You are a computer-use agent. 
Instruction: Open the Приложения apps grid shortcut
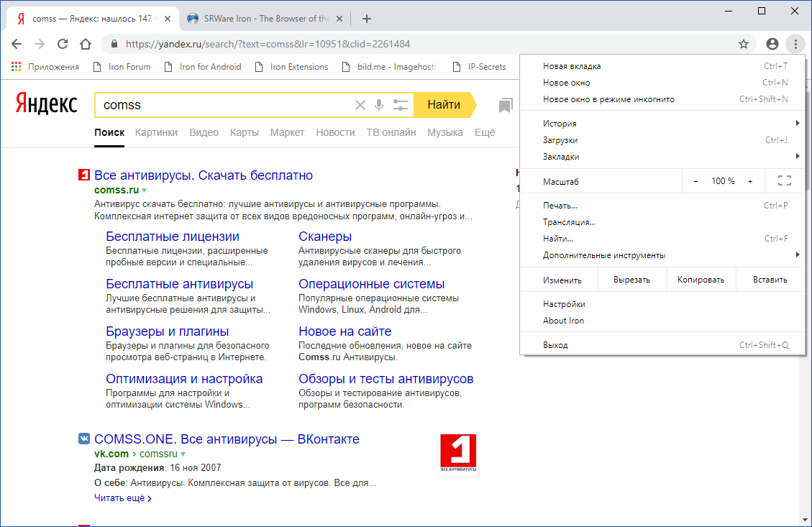point(45,67)
